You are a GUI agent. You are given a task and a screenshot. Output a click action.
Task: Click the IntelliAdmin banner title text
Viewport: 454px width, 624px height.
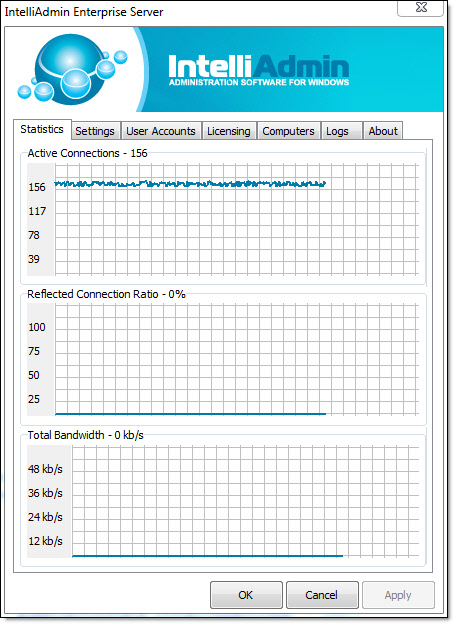coord(259,66)
